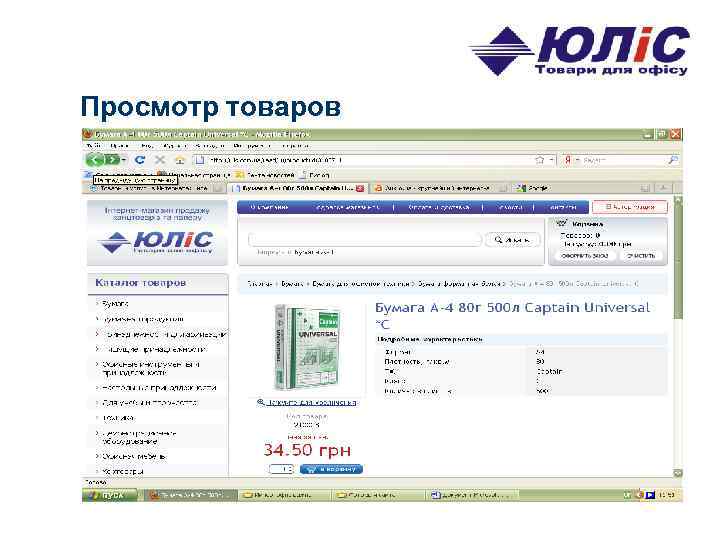Screen dimensions: 720x540
Task: Expand the 'Офисная мебель' catalog category
Action: (x=134, y=456)
